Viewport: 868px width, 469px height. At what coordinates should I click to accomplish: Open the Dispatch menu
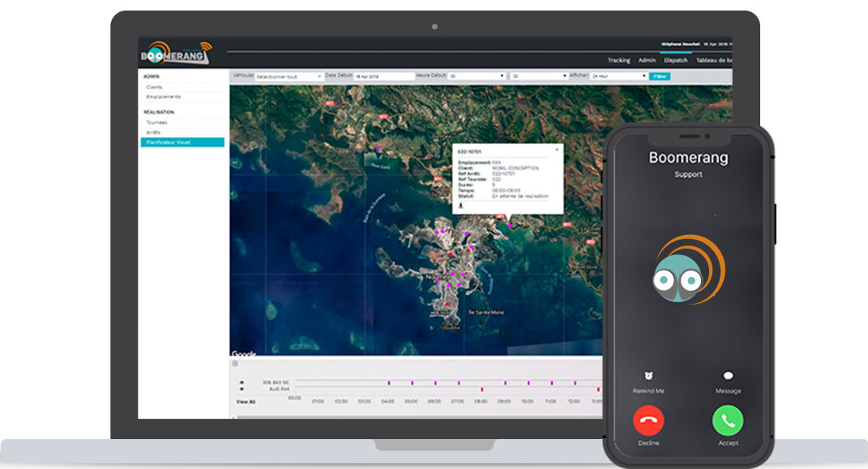coord(675,60)
